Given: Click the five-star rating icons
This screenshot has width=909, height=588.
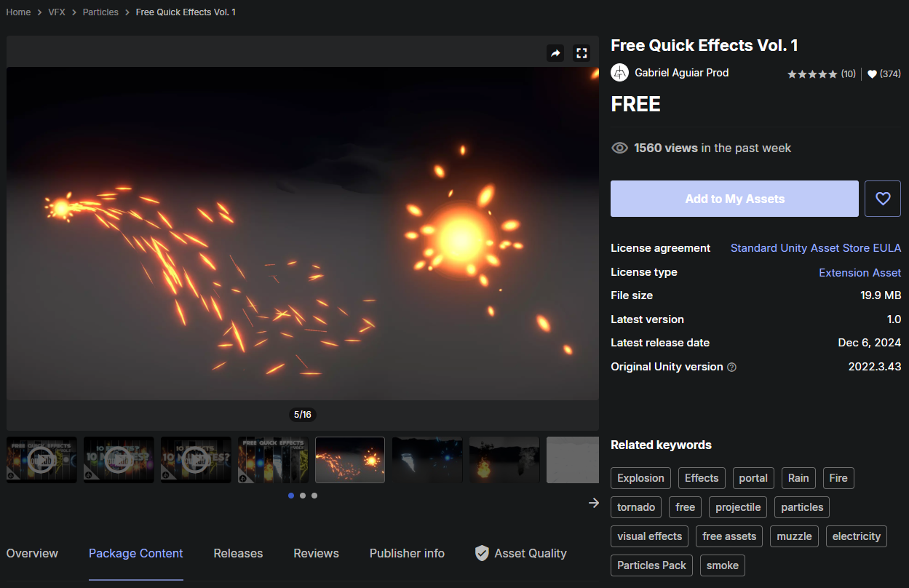Looking at the screenshot, I should click(812, 74).
